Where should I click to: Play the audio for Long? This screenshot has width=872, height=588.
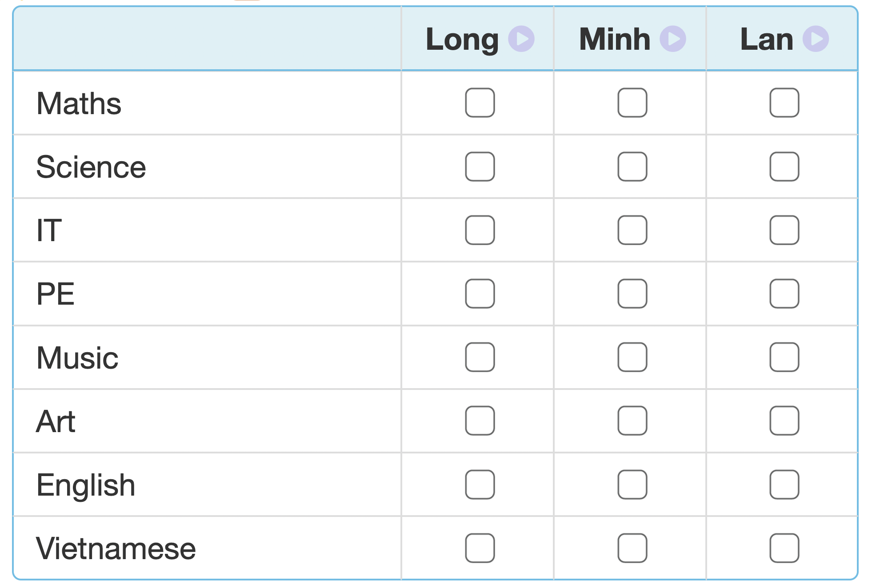point(521,39)
